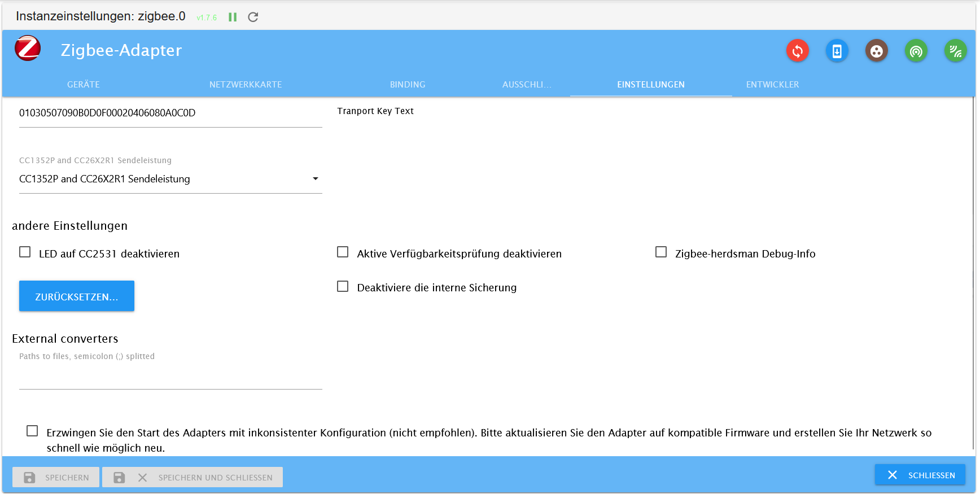The image size is (980, 494).
Task: Click the blue device download button
Action: point(837,51)
